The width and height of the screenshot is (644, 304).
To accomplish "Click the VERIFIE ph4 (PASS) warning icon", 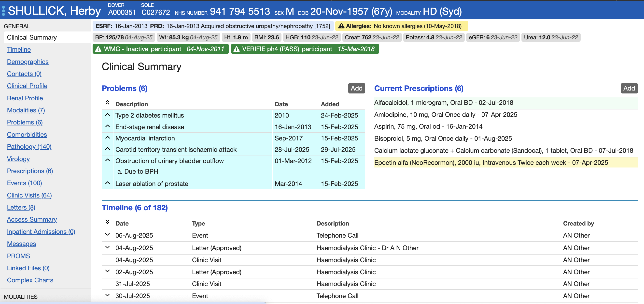I will (236, 49).
